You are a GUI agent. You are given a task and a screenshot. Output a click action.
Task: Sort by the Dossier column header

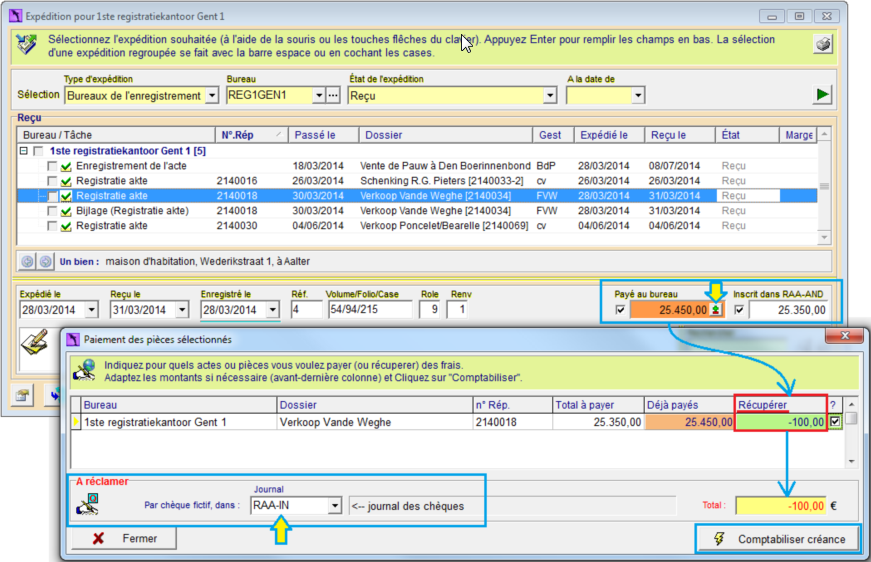point(446,135)
